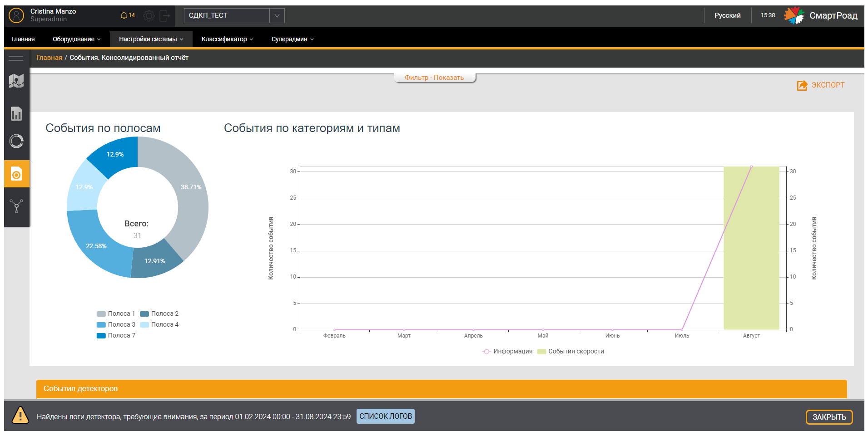The image size is (868, 436).
Task: Toggle Информация series in chart legend
Action: point(507,352)
